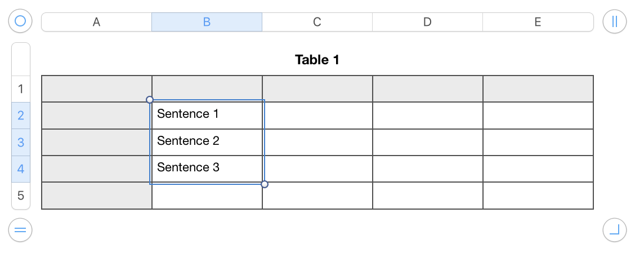Select column D header
This screenshot has width=644, height=257.
coord(427,22)
